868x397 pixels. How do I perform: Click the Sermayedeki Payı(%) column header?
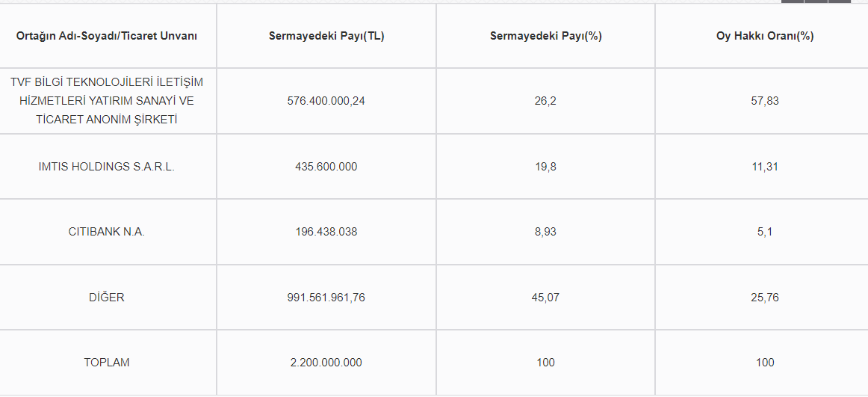click(x=546, y=36)
